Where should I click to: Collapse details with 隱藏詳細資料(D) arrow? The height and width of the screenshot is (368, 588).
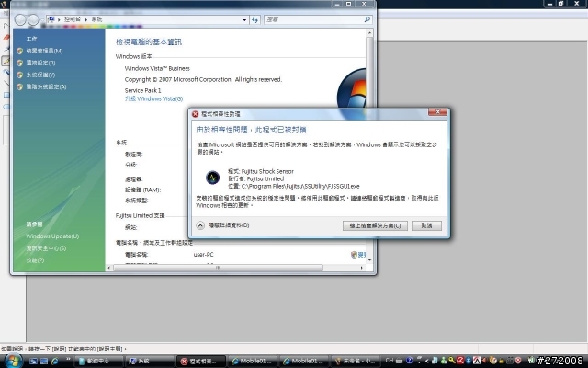click(200, 225)
